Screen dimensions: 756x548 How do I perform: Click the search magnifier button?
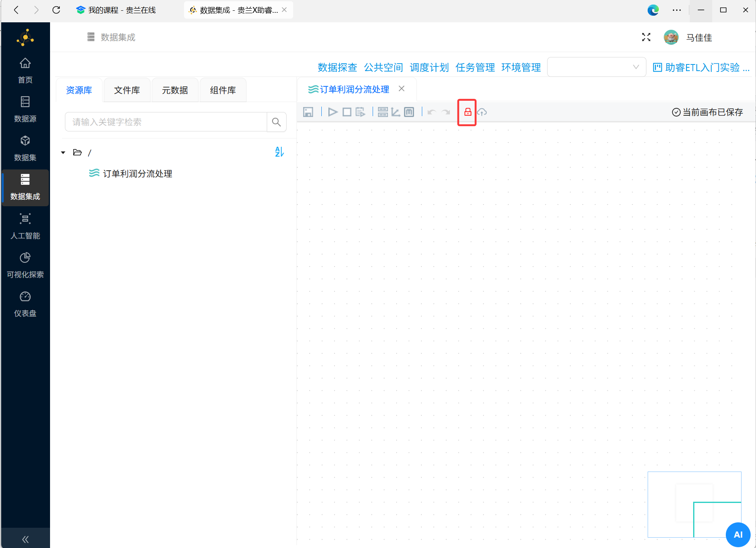click(x=277, y=122)
